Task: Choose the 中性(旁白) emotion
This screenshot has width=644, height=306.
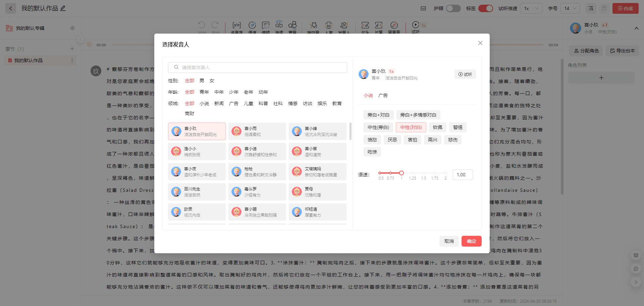Action: click(378, 127)
